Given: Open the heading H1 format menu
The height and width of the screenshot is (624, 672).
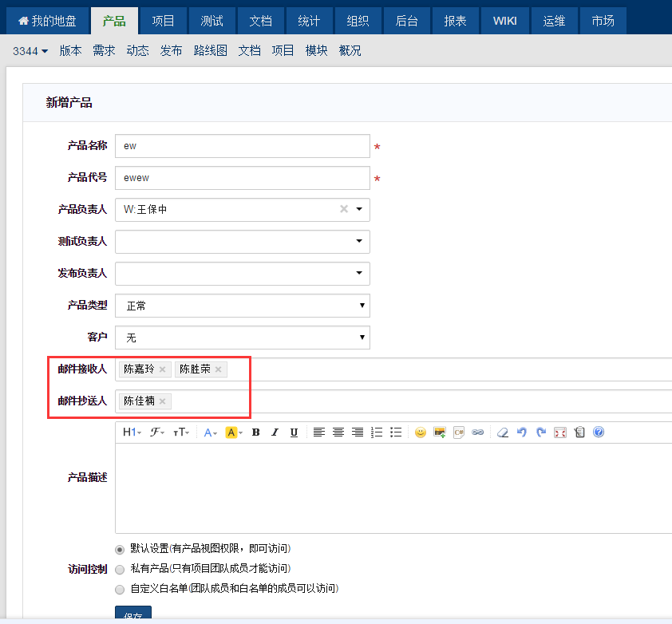Looking at the screenshot, I should tap(132, 432).
